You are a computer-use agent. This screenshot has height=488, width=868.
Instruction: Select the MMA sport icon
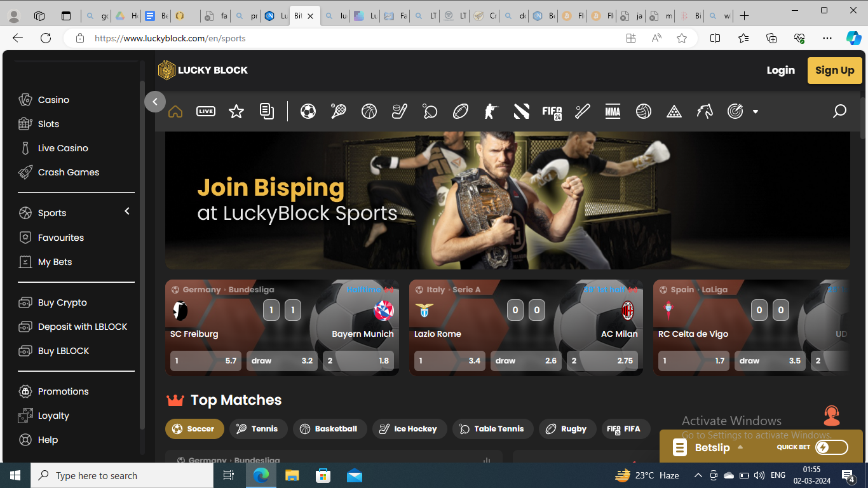tap(613, 111)
